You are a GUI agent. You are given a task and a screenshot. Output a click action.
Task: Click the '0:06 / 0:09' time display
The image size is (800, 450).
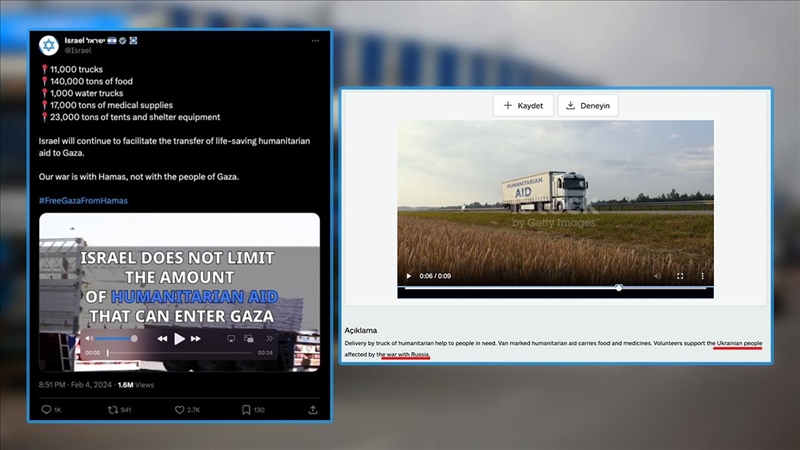[435, 276]
